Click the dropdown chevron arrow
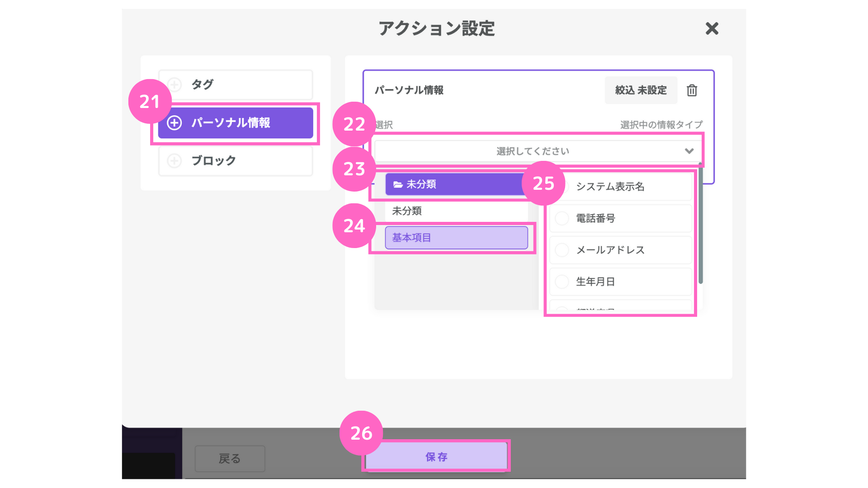The width and height of the screenshot is (868, 488). tap(689, 151)
